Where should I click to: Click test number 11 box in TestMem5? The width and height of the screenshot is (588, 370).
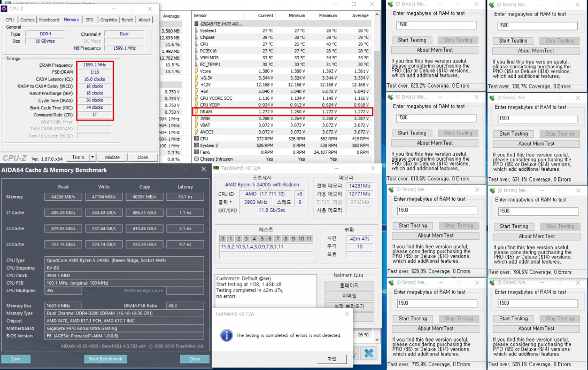[x=309, y=239]
